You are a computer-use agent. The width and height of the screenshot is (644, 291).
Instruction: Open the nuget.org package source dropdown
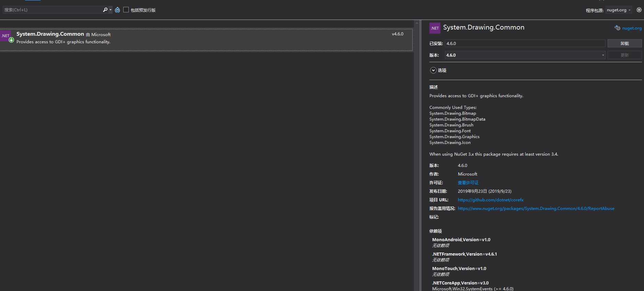(x=619, y=10)
